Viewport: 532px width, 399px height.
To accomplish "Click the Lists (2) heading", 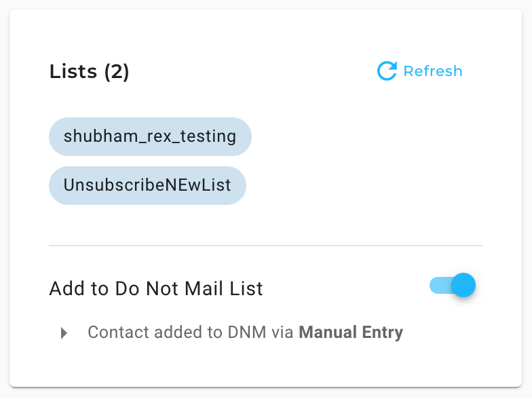I will [x=90, y=72].
